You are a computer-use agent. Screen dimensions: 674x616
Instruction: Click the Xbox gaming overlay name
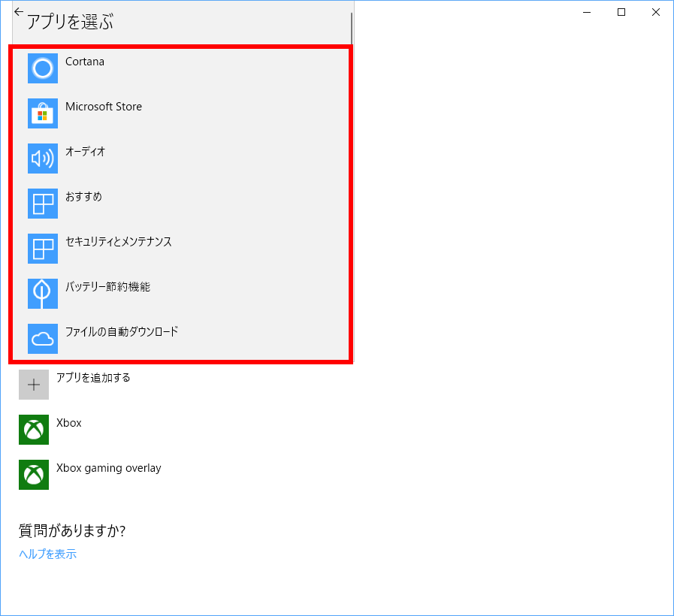[x=109, y=468]
